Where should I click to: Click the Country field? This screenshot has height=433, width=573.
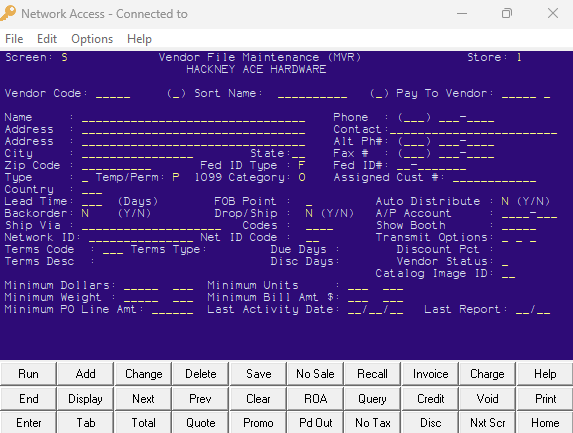tap(92, 190)
